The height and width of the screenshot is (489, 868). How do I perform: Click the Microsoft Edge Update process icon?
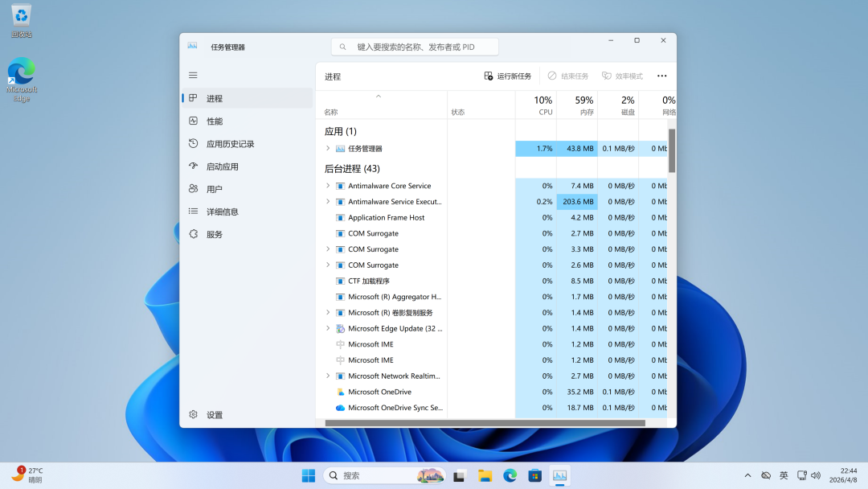(341, 328)
